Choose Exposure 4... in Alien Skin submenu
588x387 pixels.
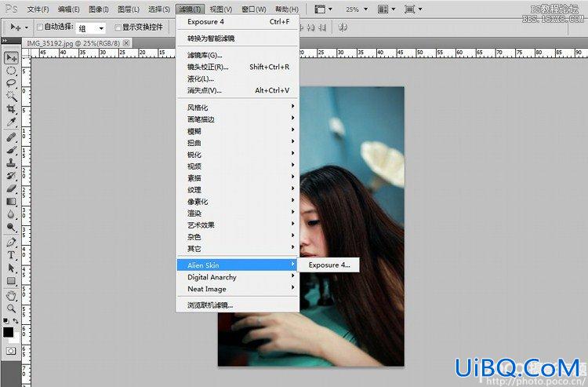click(x=328, y=265)
